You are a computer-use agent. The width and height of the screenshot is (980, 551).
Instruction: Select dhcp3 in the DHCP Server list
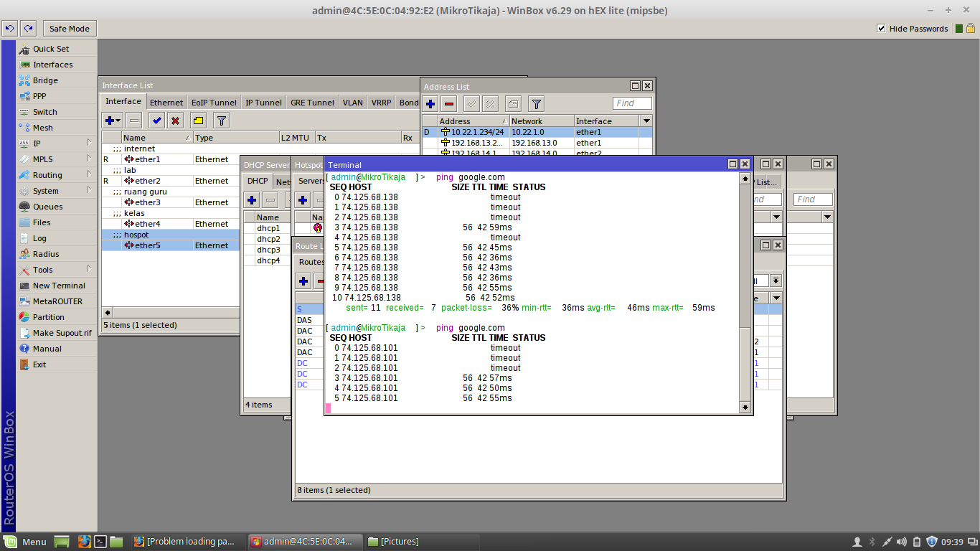[x=268, y=250]
